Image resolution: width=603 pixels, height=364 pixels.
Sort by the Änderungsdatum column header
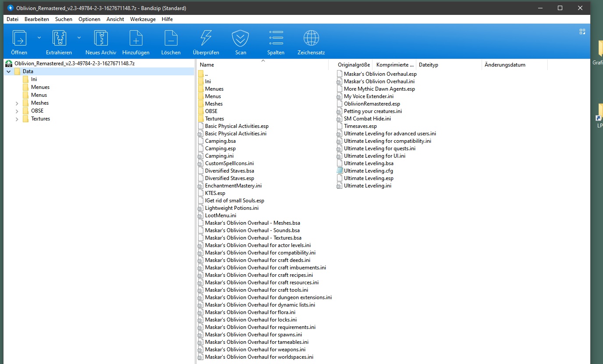pos(505,65)
